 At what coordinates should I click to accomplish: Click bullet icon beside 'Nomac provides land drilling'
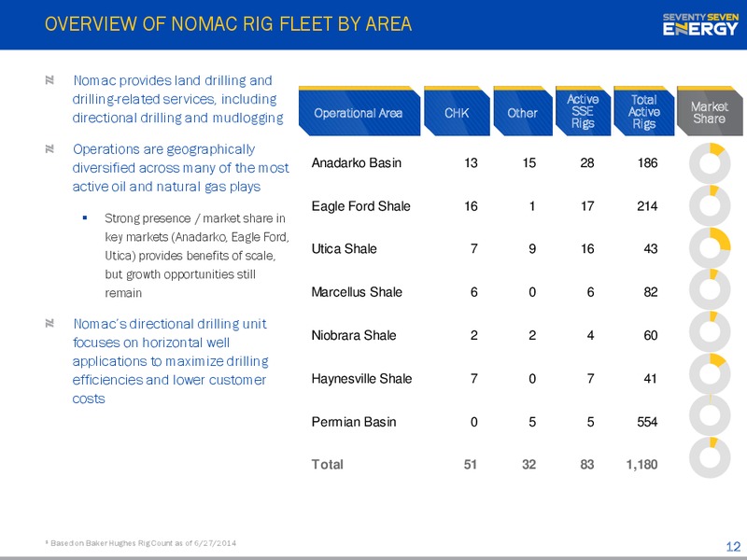point(49,80)
